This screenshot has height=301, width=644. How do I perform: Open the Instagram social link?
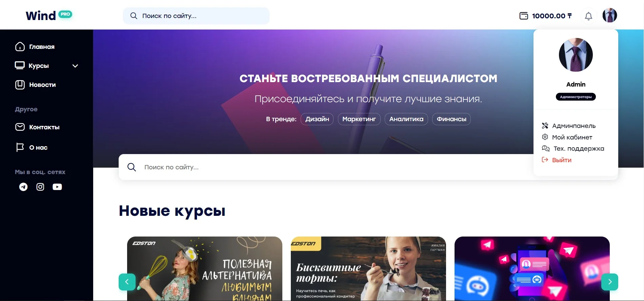tap(40, 187)
